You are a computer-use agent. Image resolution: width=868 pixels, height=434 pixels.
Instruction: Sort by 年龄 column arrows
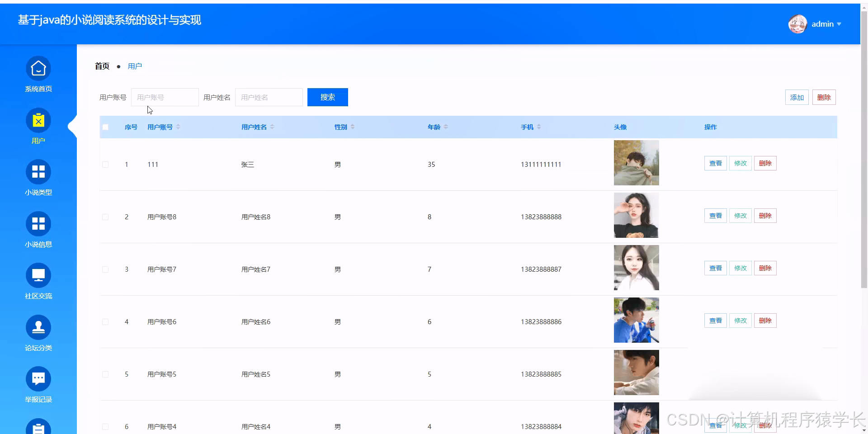coord(446,127)
